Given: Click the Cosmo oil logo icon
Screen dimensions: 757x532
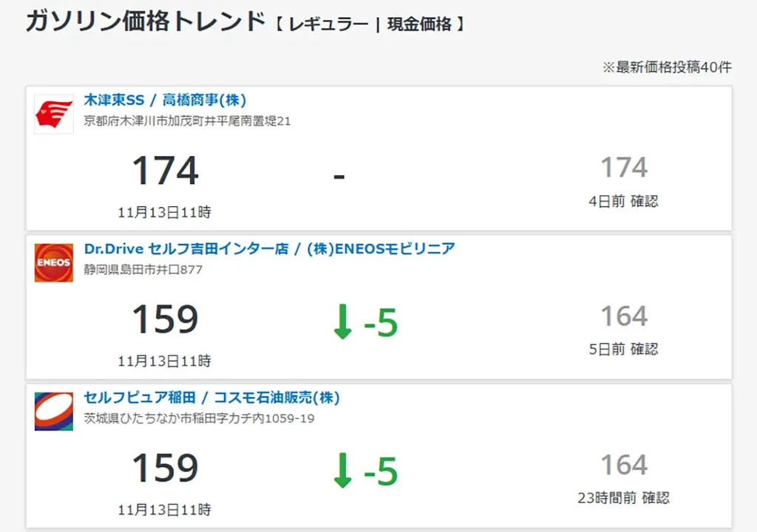Looking at the screenshot, I should (54, 412).
